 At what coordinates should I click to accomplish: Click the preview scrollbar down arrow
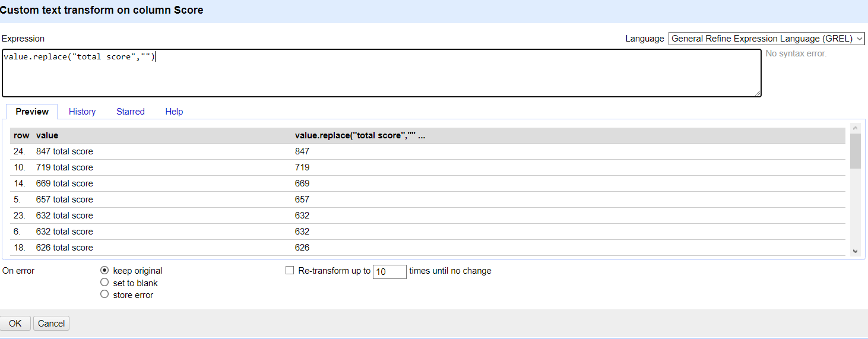coord(855,251)
